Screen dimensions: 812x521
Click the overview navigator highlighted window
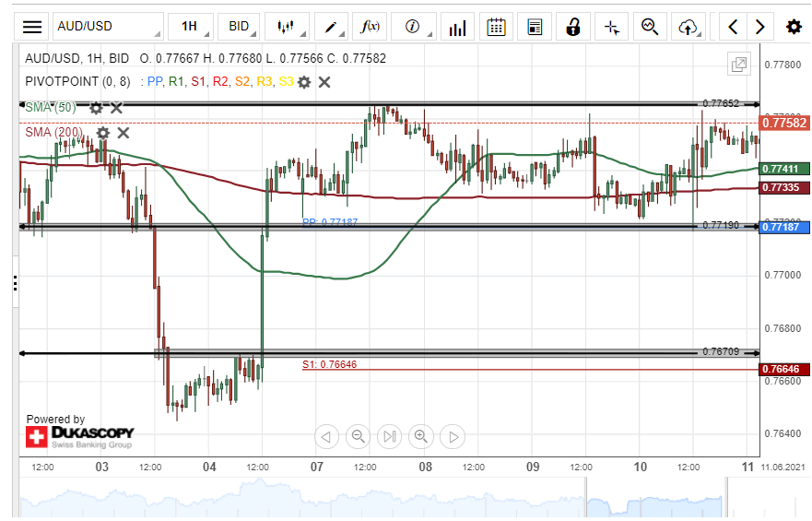click(x=656, y=498)
